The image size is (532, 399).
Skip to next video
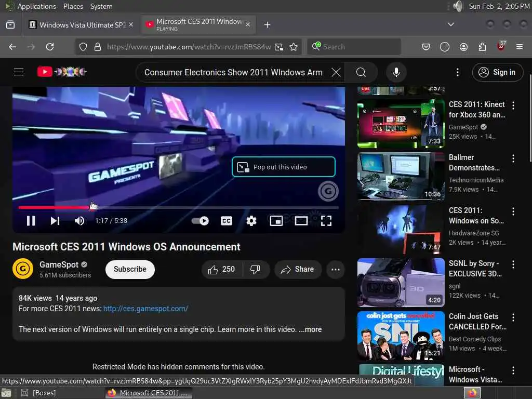pyautogui.click(x=55, y=221)
